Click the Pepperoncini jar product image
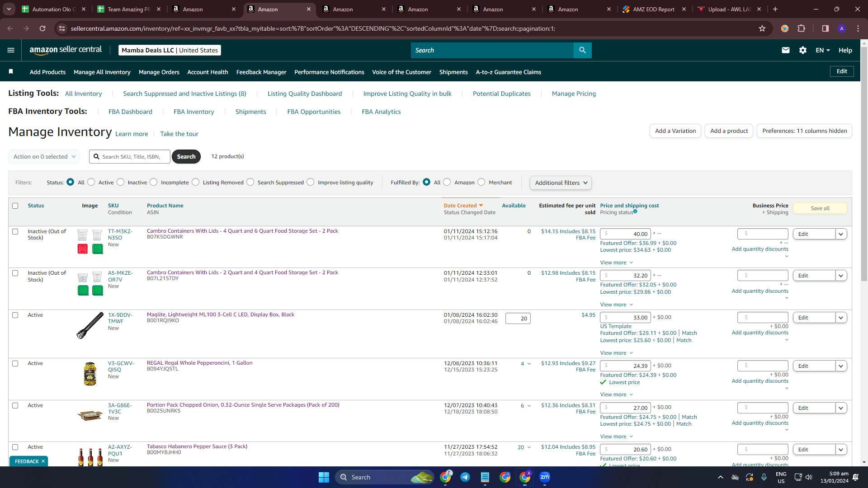 coord(90,374)
